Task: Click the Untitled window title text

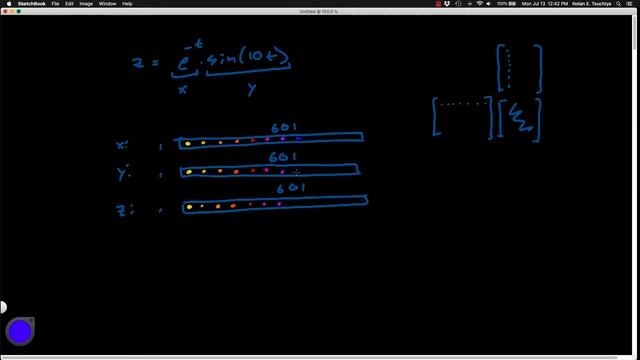Action: (318, 11)
